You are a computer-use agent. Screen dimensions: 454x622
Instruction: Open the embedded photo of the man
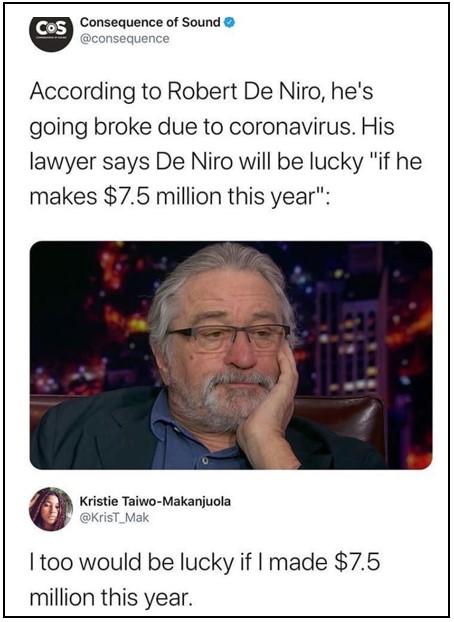[231, 355]
